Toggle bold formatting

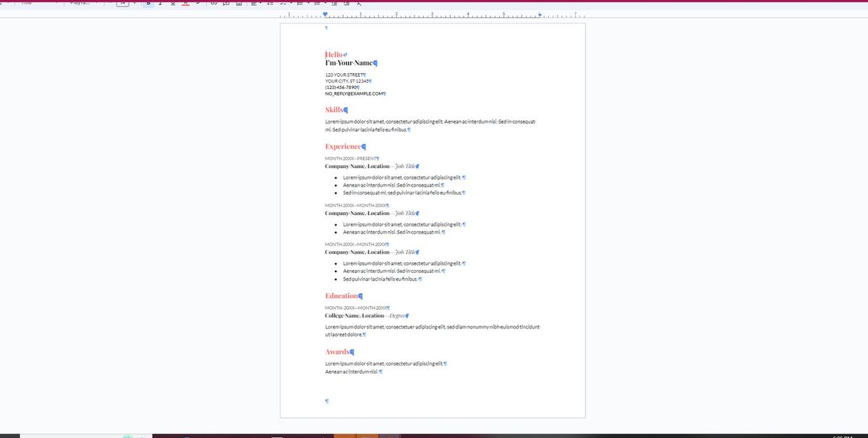(x=148, y=3)
